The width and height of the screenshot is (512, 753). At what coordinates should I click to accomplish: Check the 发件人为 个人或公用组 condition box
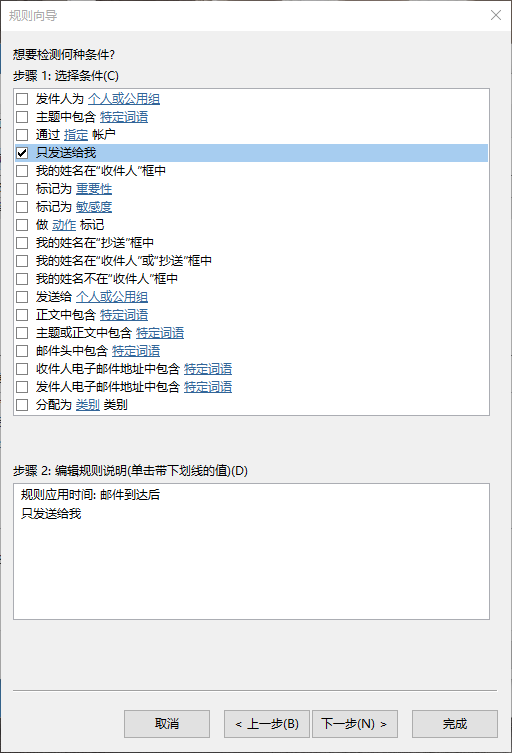[x=22, y=99]
